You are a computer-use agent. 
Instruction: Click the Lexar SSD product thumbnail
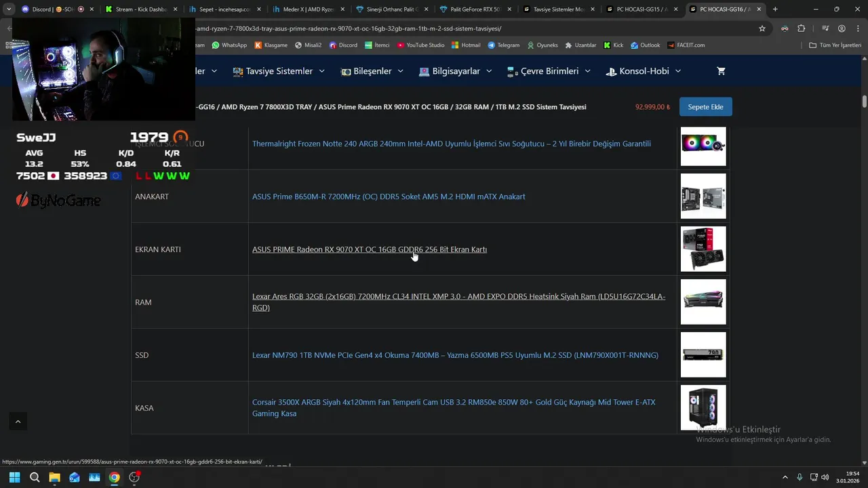[x=703, y=355]
